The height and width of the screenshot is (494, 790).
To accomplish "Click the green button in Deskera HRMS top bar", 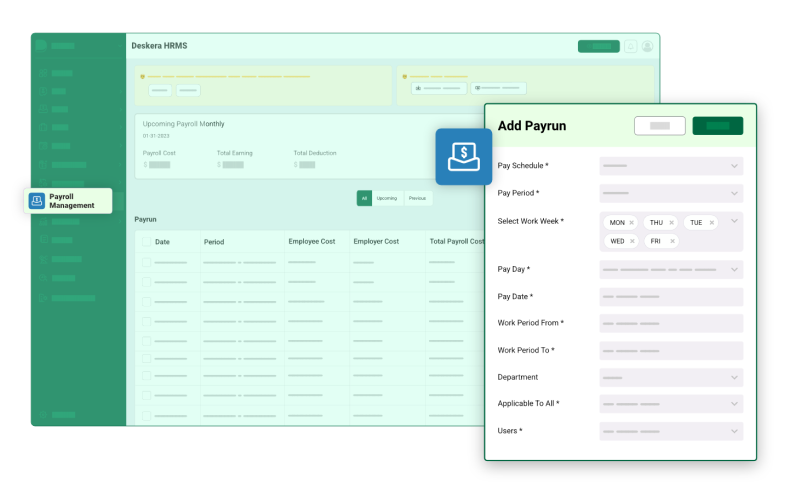I will (599, 46).
